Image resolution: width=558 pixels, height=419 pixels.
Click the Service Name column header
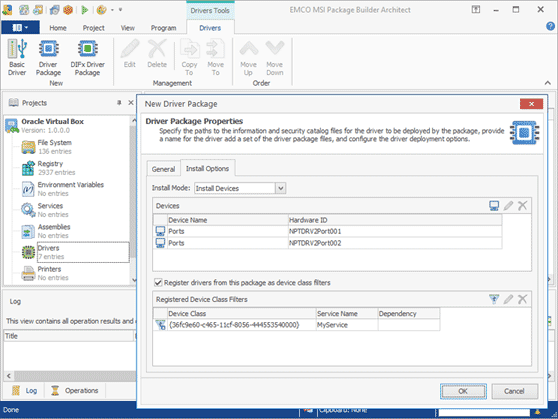point(347,314)
